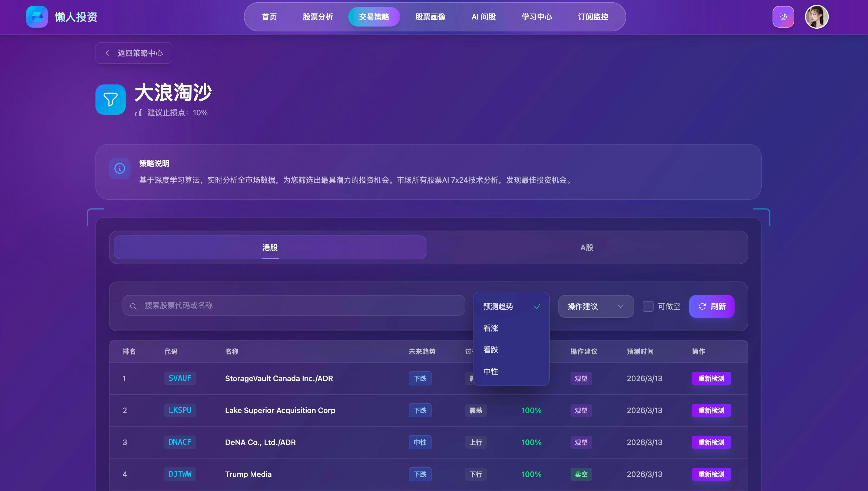Click the funnel filter strategy icon

coord(111,100)
